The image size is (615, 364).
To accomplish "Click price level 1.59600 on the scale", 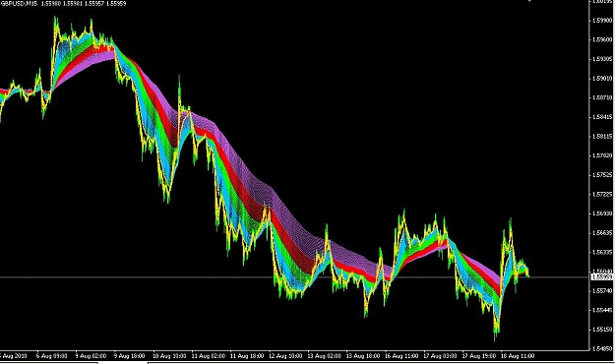I will click(x=602, y=39).
